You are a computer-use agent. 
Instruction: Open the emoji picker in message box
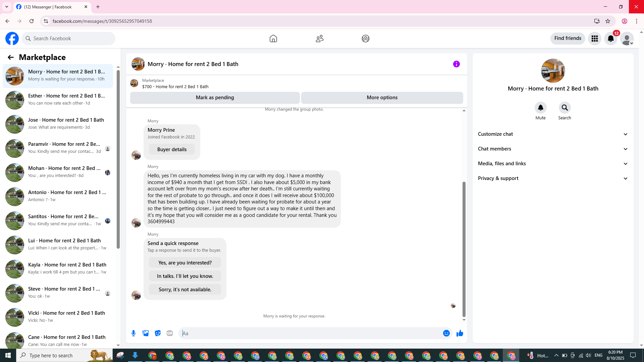(x=446, y=333)
